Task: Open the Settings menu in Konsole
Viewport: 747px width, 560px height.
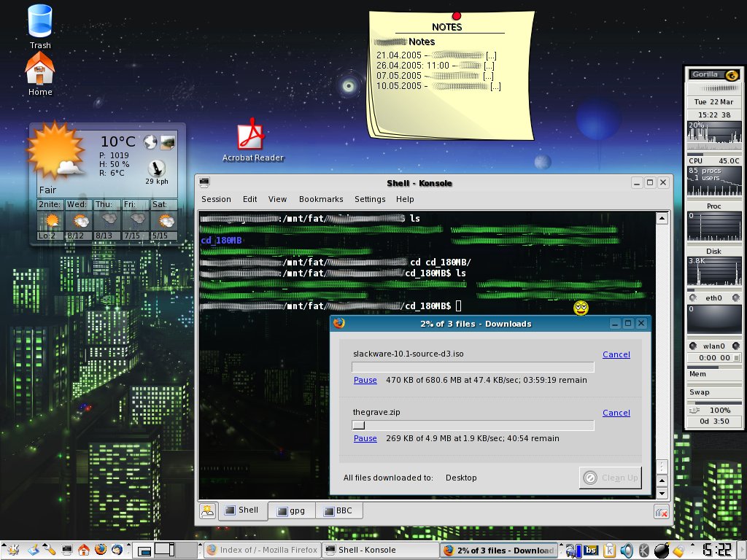Action: coord(370,199)
